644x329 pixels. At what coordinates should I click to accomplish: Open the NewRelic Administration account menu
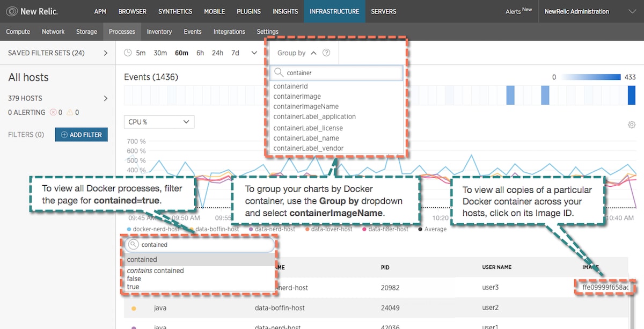tap(590, 11)
